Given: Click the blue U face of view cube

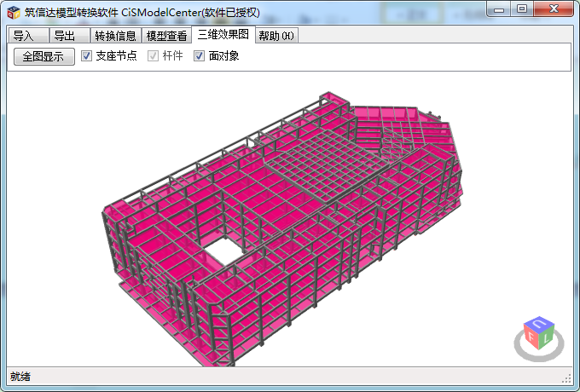Looking at the screenshot, I should pyautogui.click(x=540, y=325).
